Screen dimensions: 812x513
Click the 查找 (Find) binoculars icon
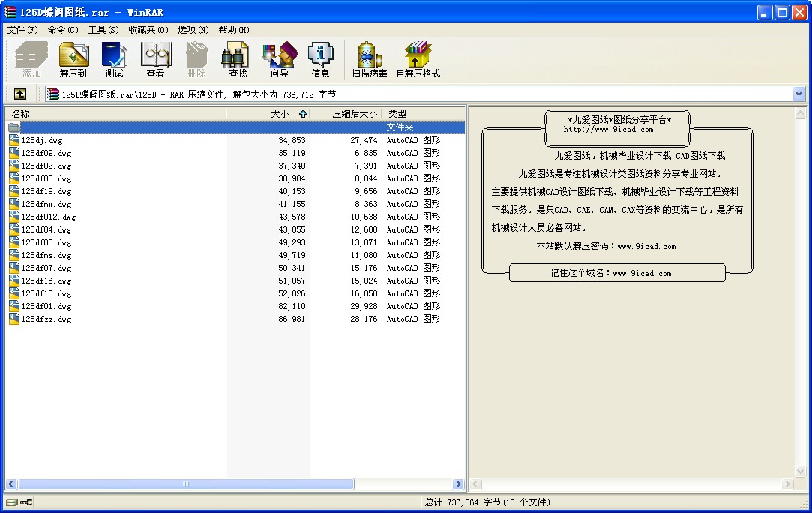point(238,60)
